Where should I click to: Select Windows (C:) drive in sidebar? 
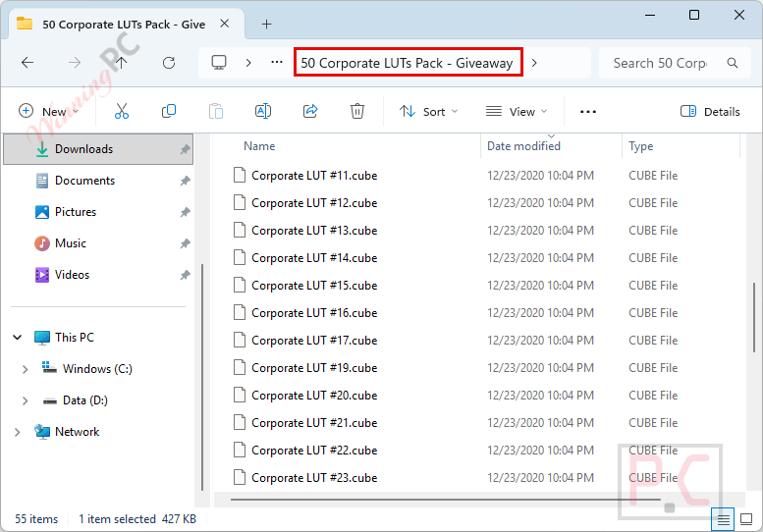point(97,369)
